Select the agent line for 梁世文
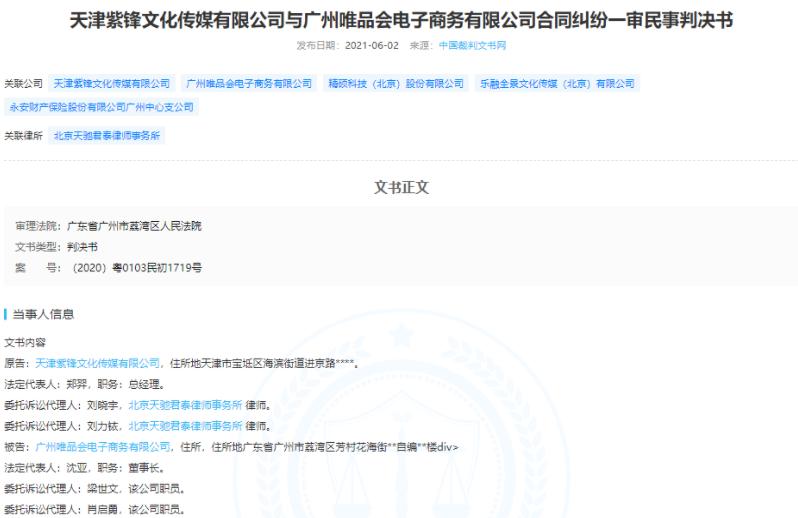 95,488
